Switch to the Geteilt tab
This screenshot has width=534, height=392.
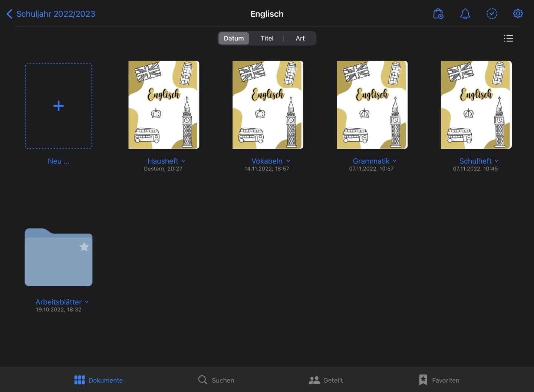[326, 380]
